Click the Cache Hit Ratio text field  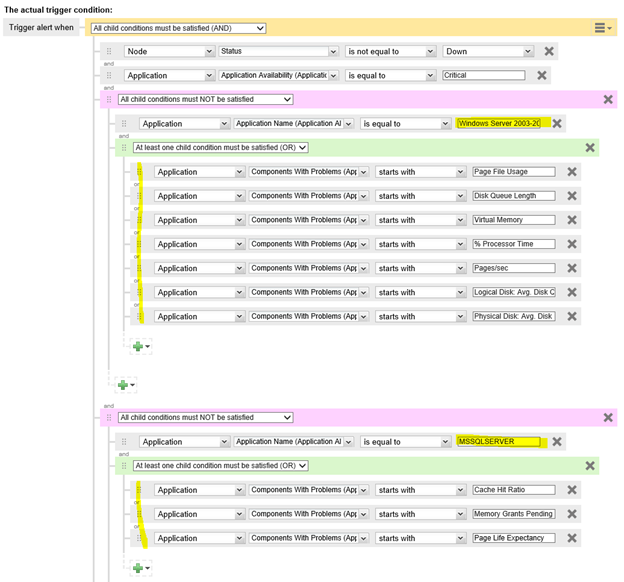coord(514,490)
